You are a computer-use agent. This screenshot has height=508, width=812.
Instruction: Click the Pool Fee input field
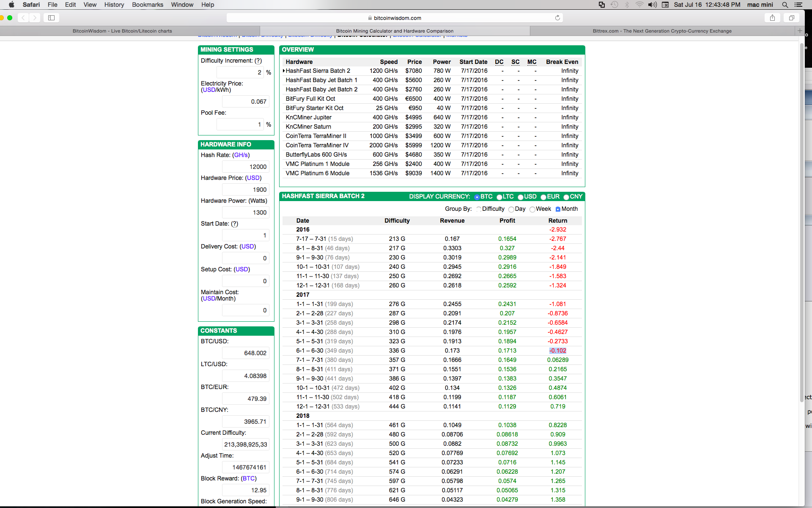pyautogui.click(x=240, y=124)
